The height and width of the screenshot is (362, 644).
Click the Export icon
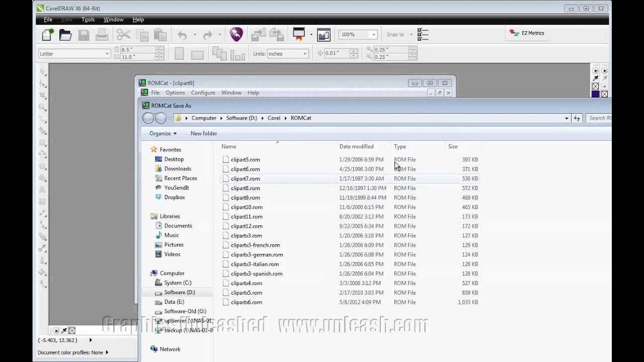[x=277, y=35]
